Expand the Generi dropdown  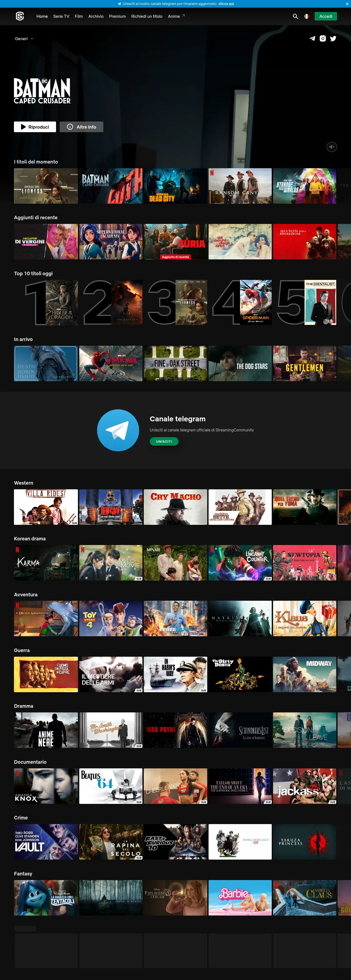(x=24, y=39)
